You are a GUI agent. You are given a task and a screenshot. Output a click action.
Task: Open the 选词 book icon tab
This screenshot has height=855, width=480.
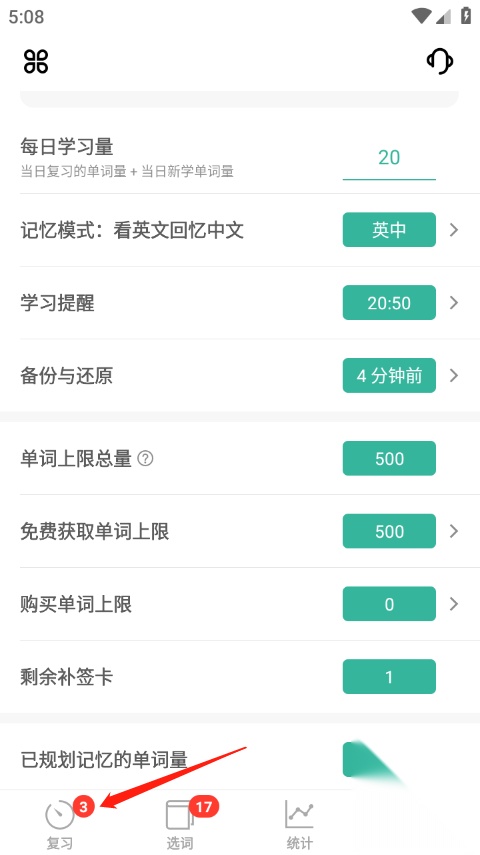click(x=179, y=824)
